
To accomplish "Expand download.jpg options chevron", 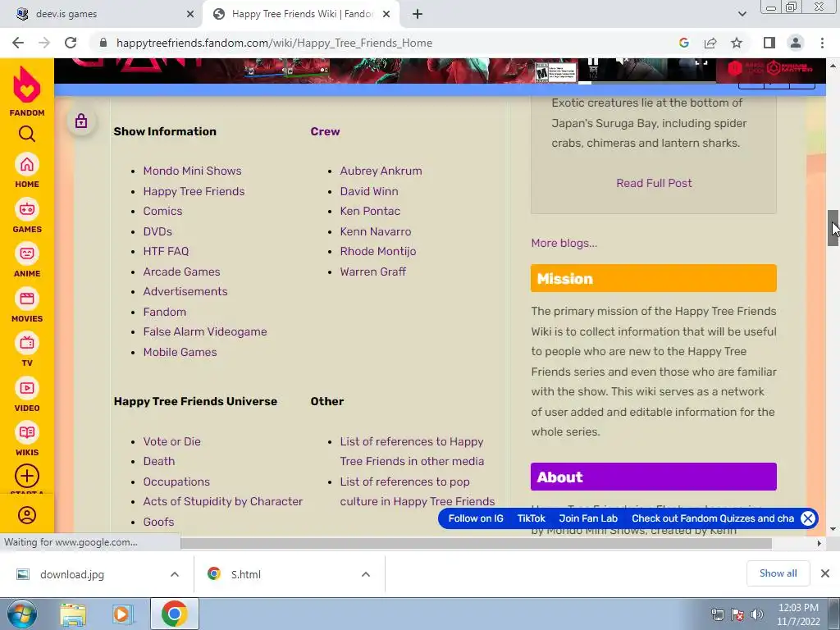I will point(175,574).
